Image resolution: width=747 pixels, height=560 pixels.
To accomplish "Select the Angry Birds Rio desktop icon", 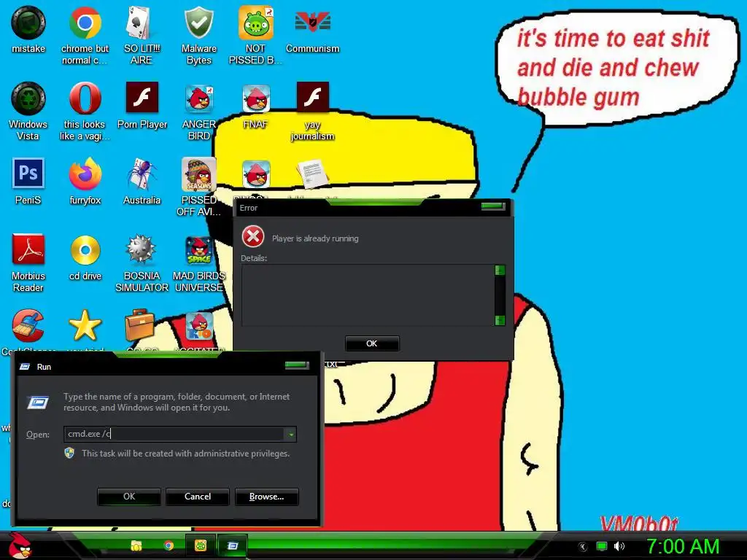I will click(198, 327).
